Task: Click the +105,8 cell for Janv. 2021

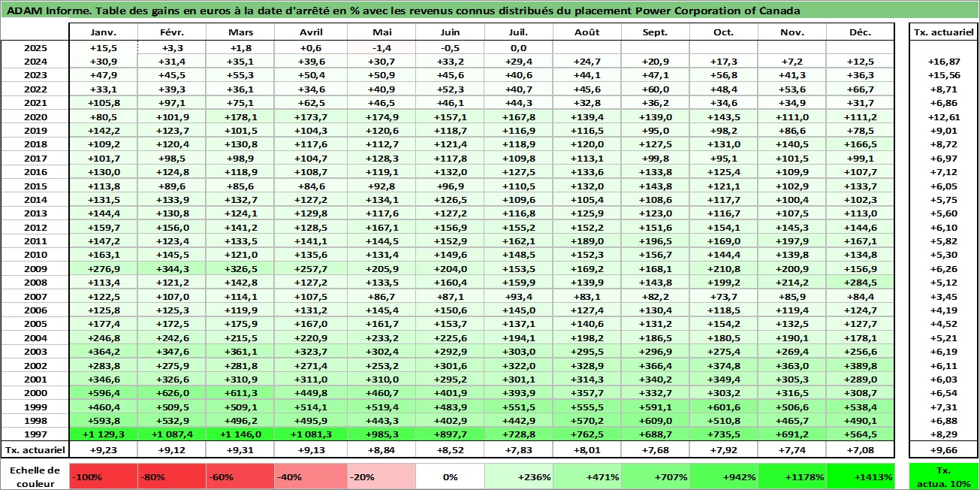Action: 103,102
